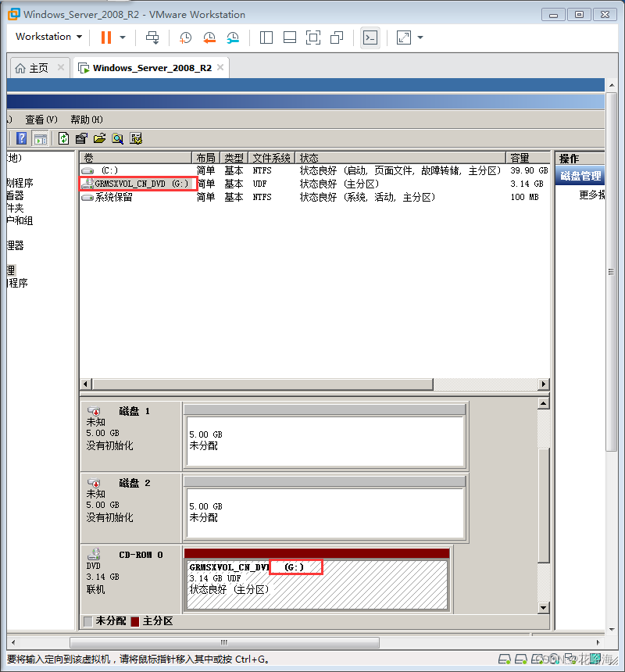
Task: Click the blue help question-mark icon
Action: (21, 138)
